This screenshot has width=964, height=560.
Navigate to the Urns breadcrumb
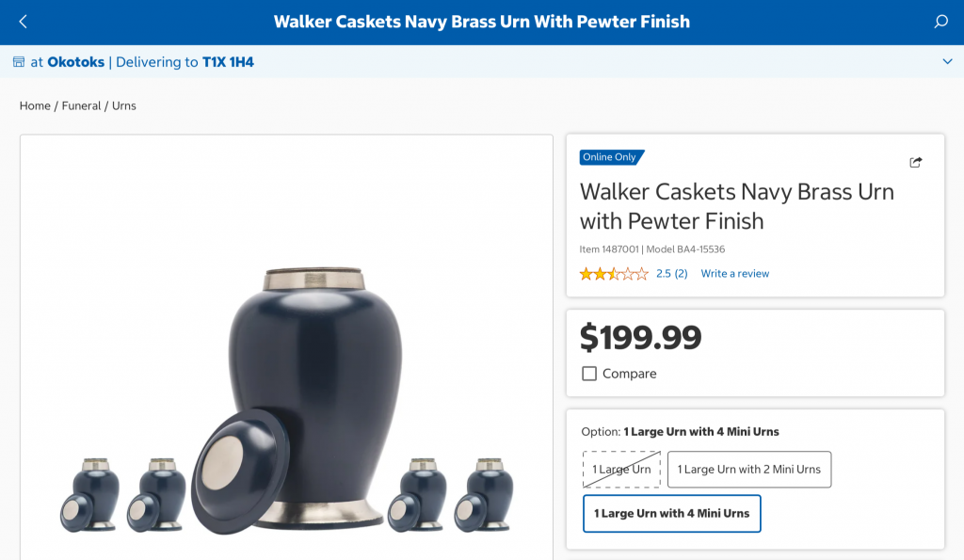[124, 105]
